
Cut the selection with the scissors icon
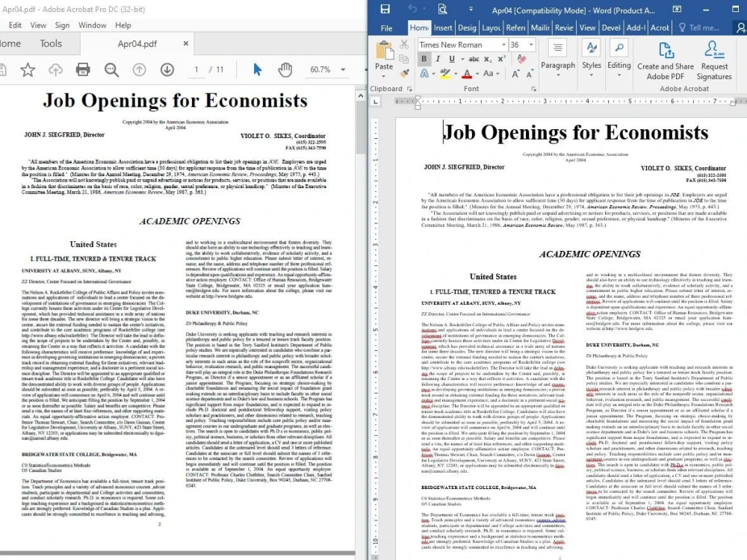[404, 44]
